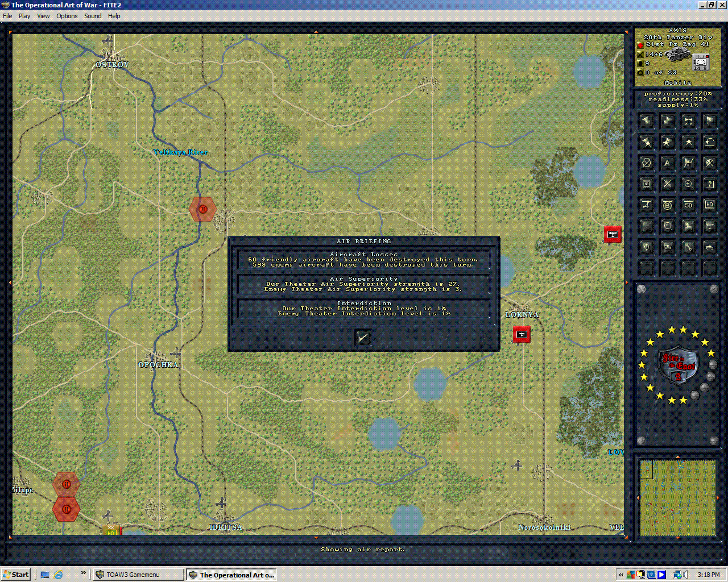Click the crossed swords toolbar button
The image size is (728, 582).
710,163
